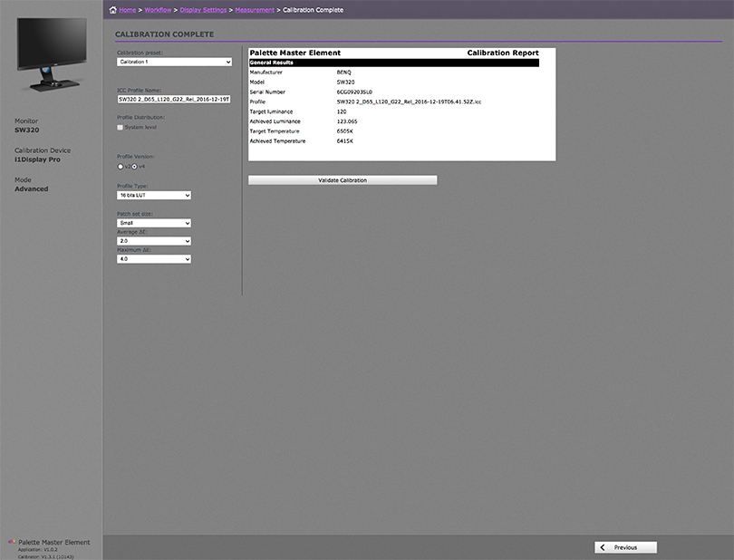The image size is (734, 560).
Task: Go to Workflow in the breadcrumb
Action: pyautogui.click(x=159, y=10)
